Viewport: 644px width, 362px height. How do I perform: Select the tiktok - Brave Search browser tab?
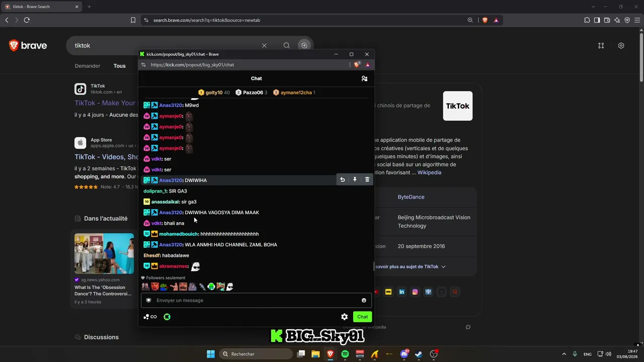click(x=42, y=7)
